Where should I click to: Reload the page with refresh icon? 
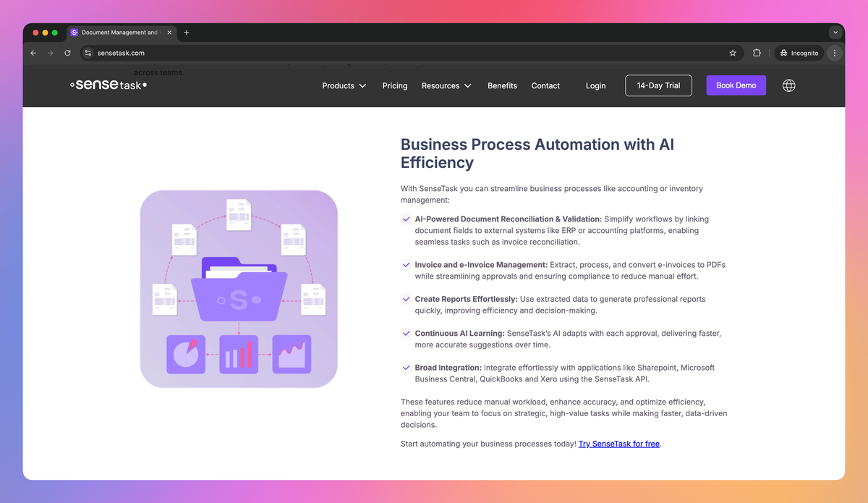click(x=68, y=53)
